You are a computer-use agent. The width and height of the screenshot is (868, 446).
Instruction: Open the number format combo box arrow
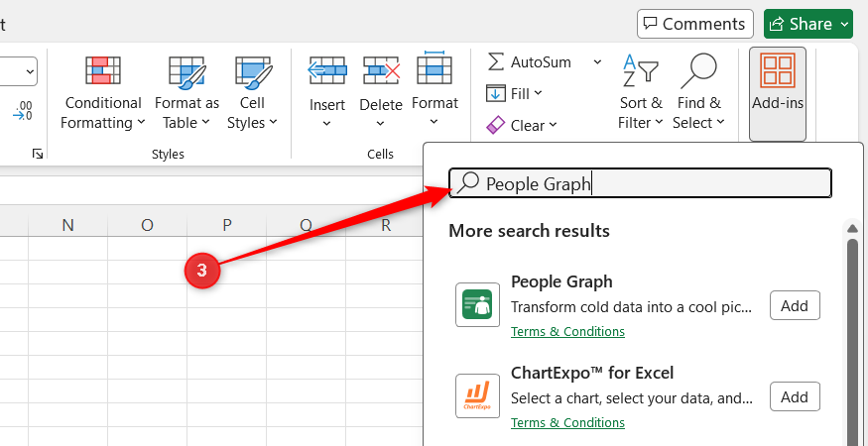click(x=30, y=72)
